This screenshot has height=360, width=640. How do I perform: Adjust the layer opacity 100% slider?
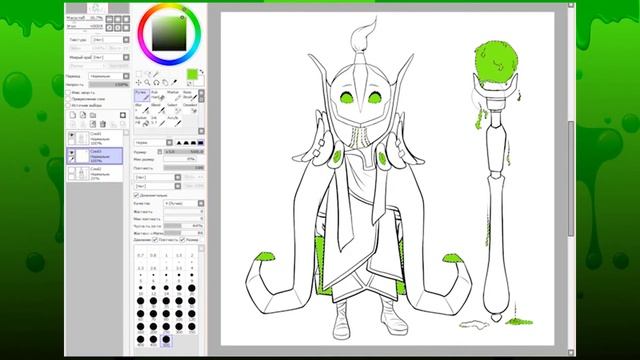click(x=109, y=85)
